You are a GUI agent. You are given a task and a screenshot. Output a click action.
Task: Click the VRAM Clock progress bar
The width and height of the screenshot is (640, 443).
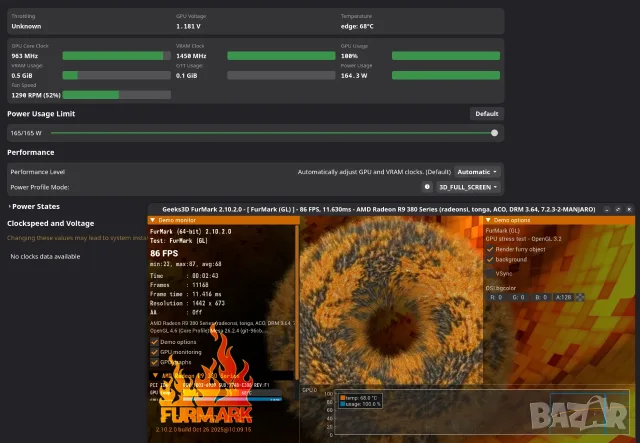(x=281, y=56)
